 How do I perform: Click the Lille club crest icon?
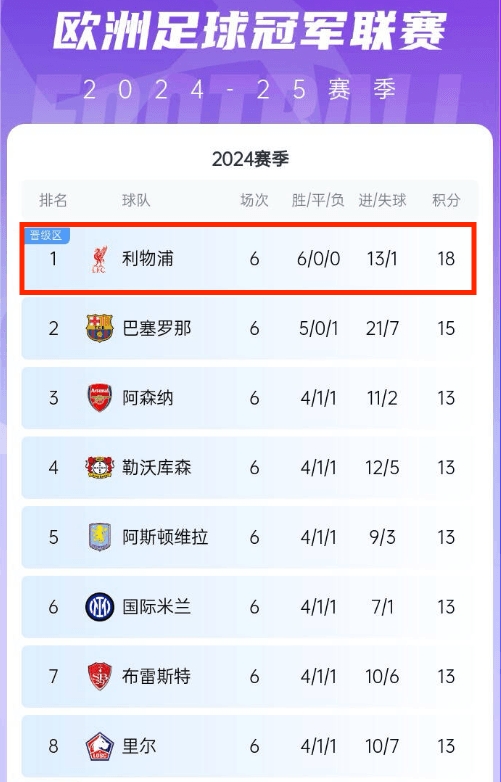click(x=99, y=746)
